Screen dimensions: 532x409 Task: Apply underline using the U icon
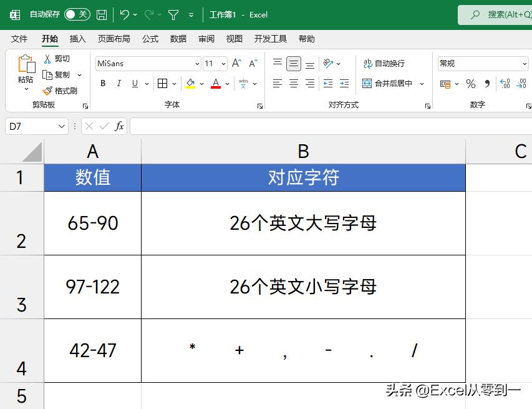tap(133, 83)
